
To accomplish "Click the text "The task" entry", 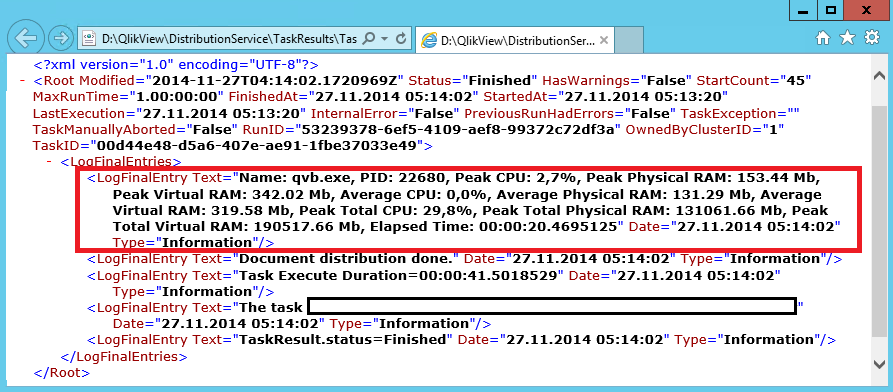I will pyautogui.click(x=271, y=308).
